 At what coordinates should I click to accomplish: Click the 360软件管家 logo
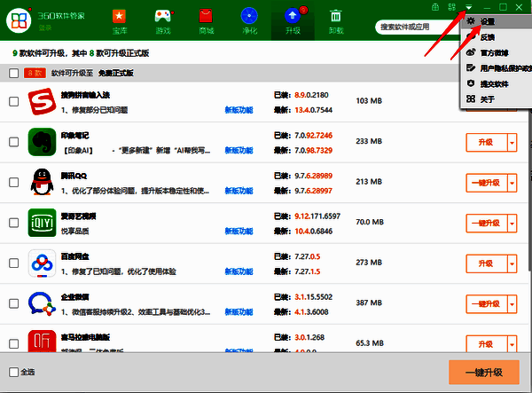(19, 20)
